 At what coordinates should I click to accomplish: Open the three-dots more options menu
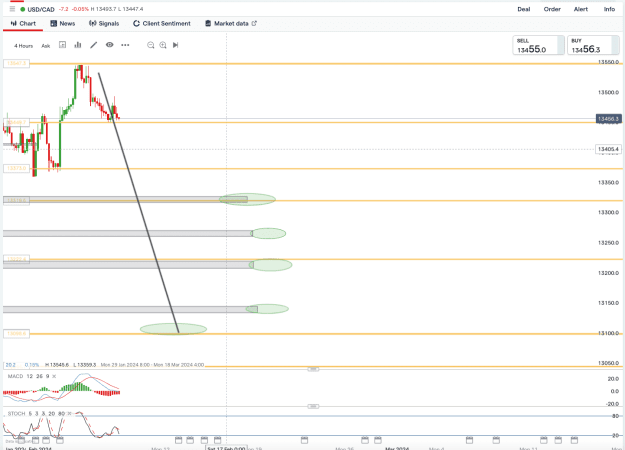click(125, 45)
